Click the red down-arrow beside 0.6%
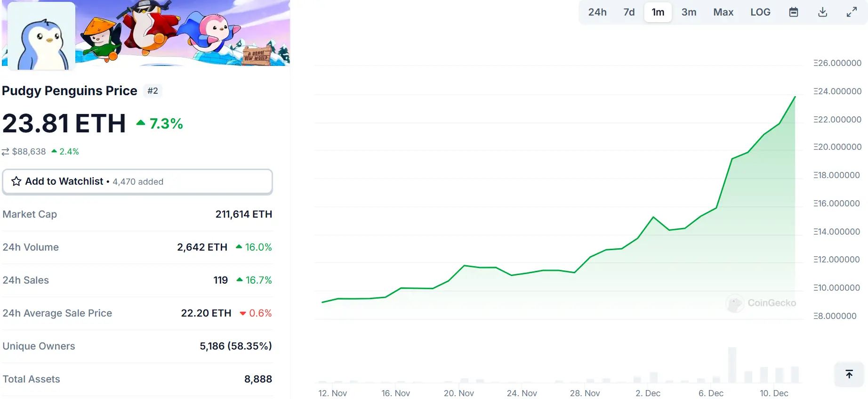 (x=242, y=313)
